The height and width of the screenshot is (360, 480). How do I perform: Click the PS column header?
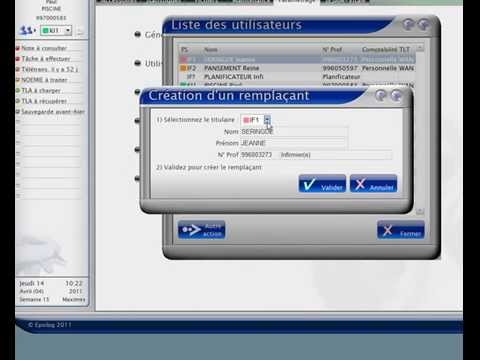click(x=185, y=50)
